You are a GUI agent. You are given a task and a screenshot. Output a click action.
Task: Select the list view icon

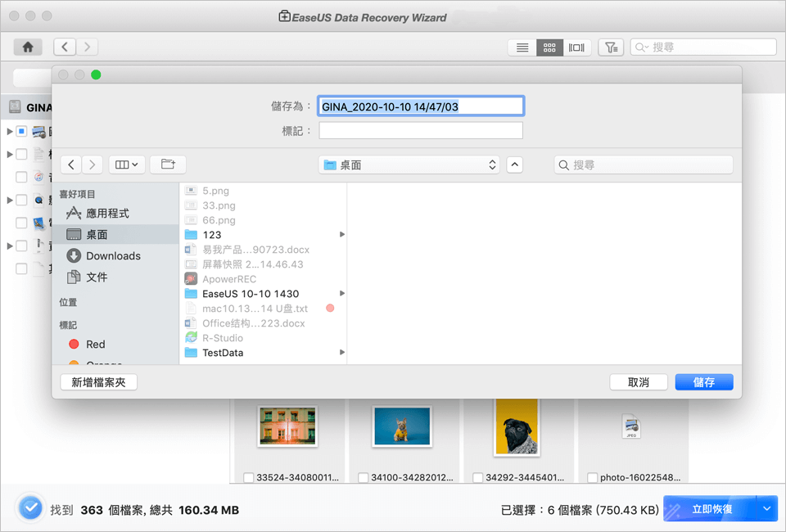(x=522, y=47)
